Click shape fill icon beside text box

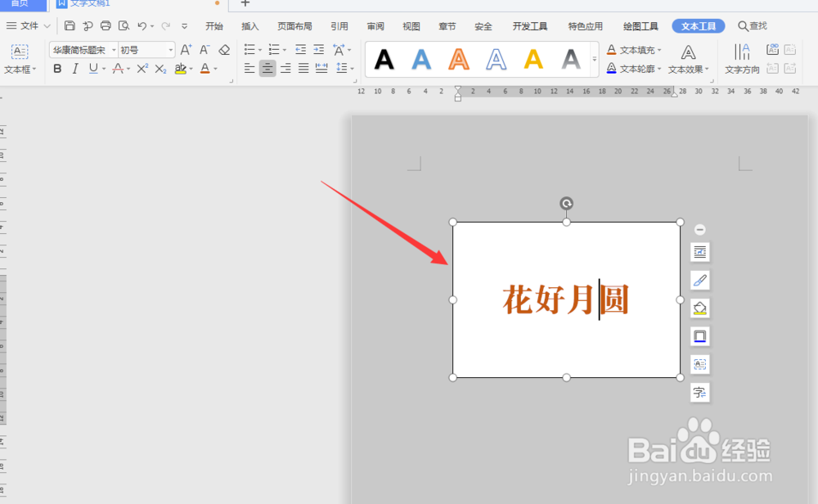[x=700, y=308]
